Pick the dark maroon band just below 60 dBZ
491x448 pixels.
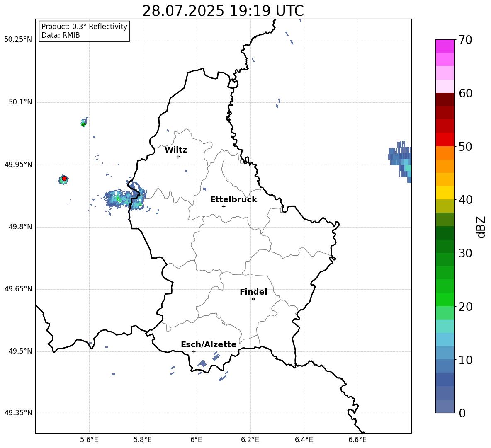tap(445, 99)
